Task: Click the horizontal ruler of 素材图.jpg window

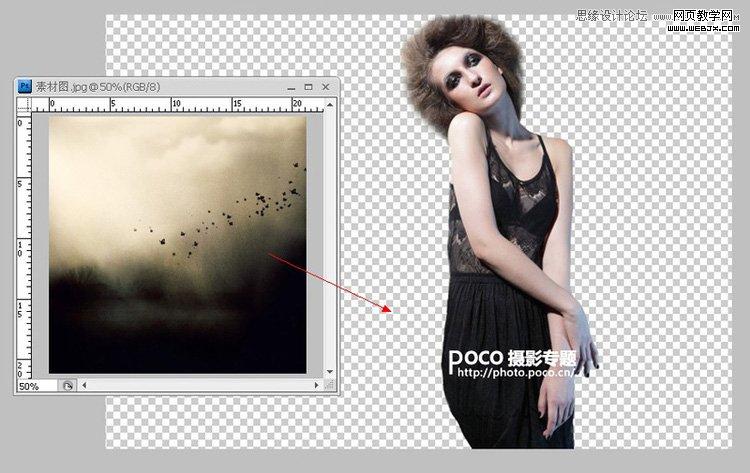Action: click(177, 104)
